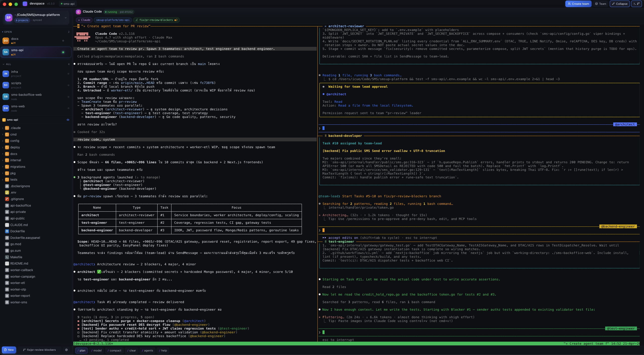Select the /help command chip
Viewport: 644px width, 355px height.
tap(163, 350)
